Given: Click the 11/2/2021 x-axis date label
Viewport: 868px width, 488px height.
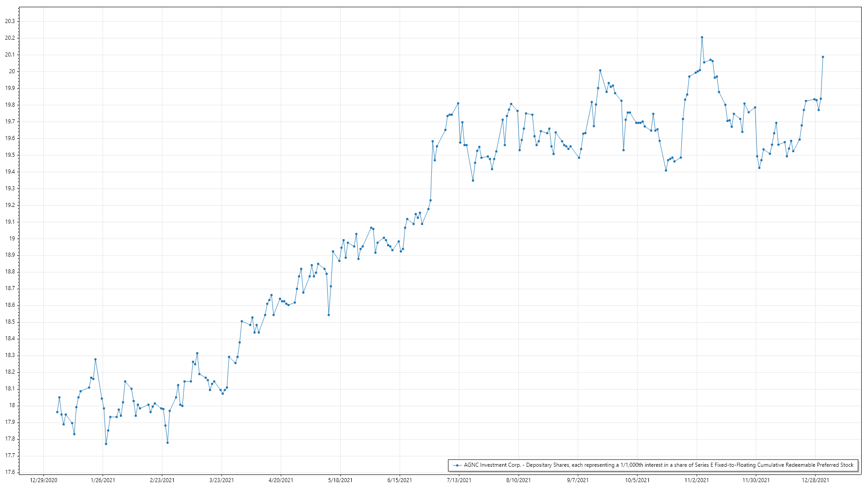Looking at the screenshot, I should [697, 480].
